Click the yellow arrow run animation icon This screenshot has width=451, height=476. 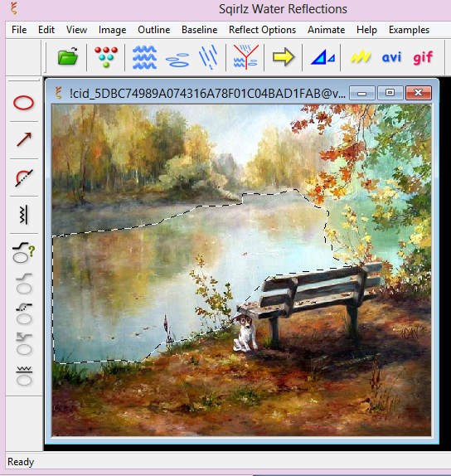click(x=284, y=56)
